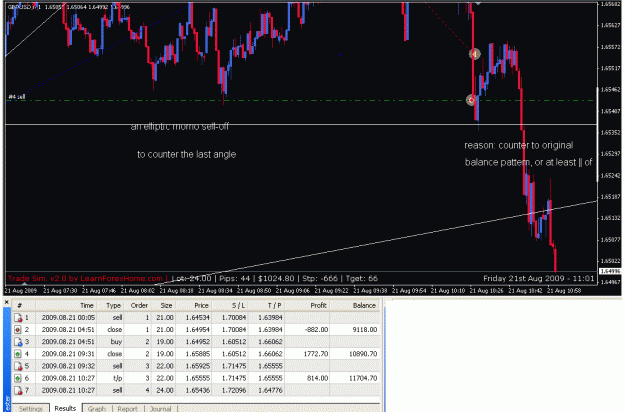Select the 'to counter the last angle' text label
Screen dimensions: 625x412
pos(187,154)
